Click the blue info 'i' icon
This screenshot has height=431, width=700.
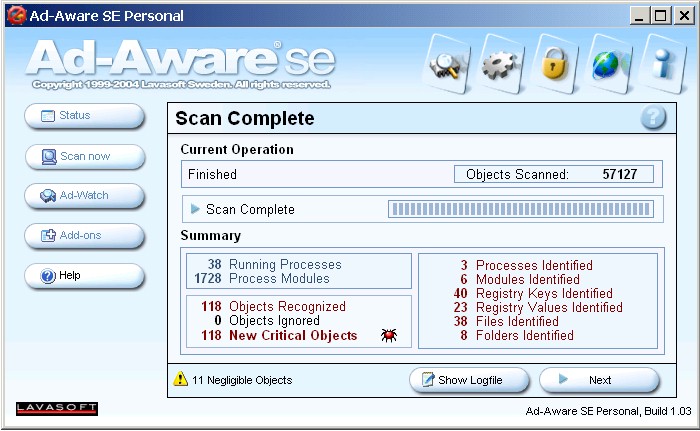click(x=662, y=64)
